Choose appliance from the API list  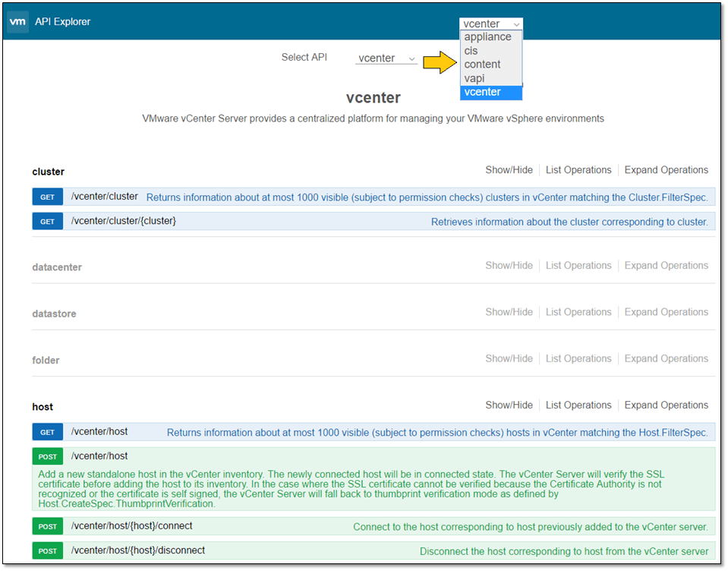coord(490,37)
